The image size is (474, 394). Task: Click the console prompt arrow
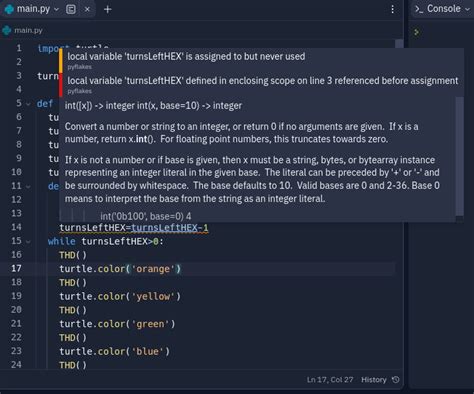416,32
